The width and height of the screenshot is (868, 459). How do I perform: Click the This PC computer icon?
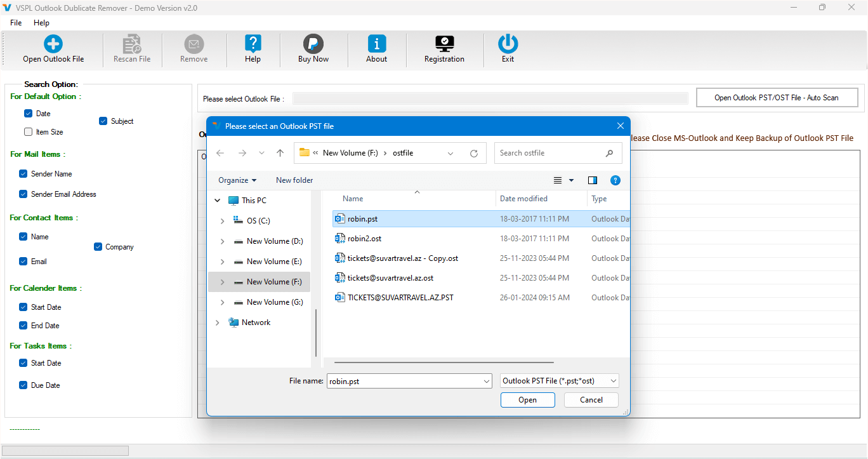(233, 201)
